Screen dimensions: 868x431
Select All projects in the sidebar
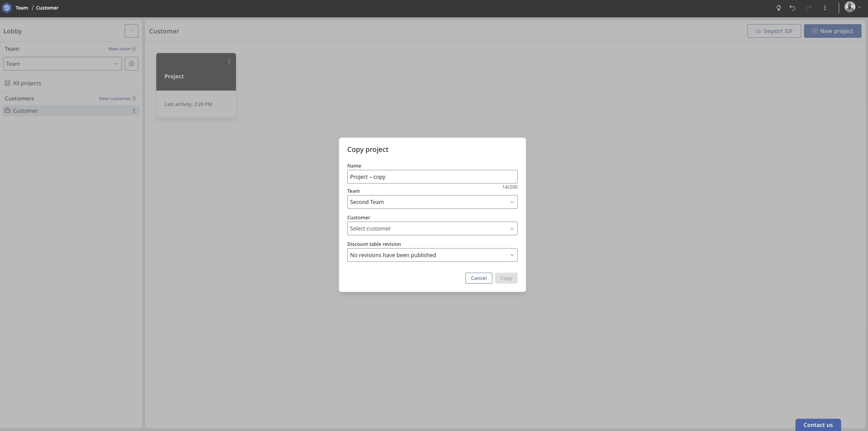[x=71, y=83]
